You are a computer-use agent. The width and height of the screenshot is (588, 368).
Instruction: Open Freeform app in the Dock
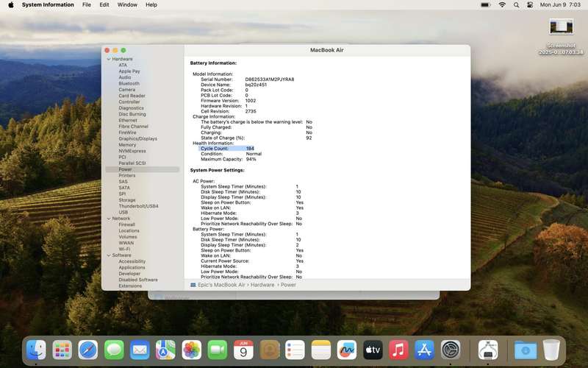coord(347,350)
